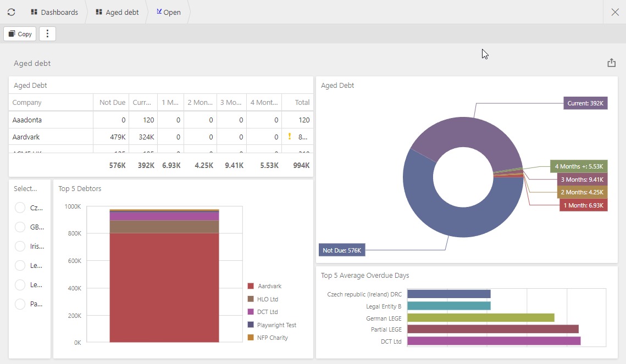Click the 3 Mo... column header

coord(231,103)
